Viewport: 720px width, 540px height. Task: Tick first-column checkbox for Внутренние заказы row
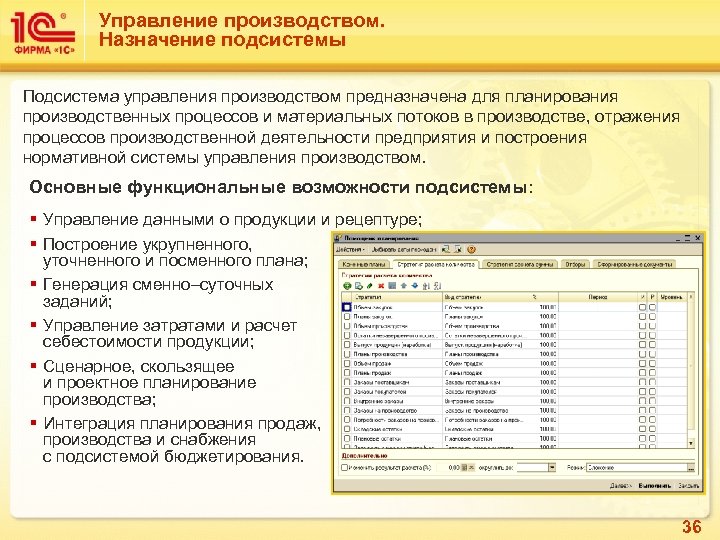coord(347,401)
